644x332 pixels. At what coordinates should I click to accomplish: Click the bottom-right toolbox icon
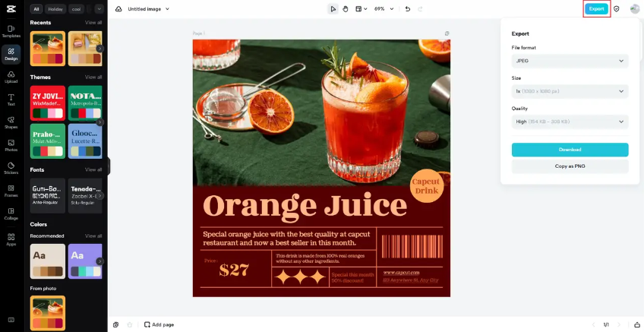(637, 324)
